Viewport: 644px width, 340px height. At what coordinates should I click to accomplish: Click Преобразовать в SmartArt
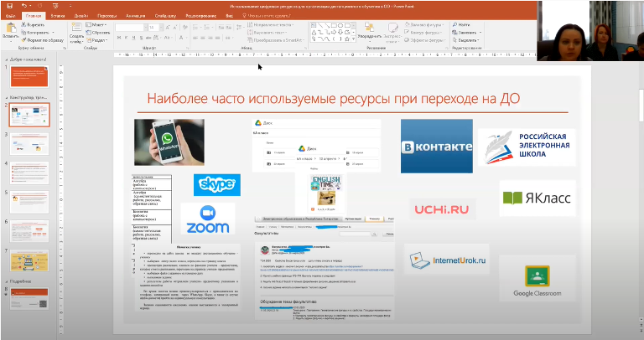(276, 40)
